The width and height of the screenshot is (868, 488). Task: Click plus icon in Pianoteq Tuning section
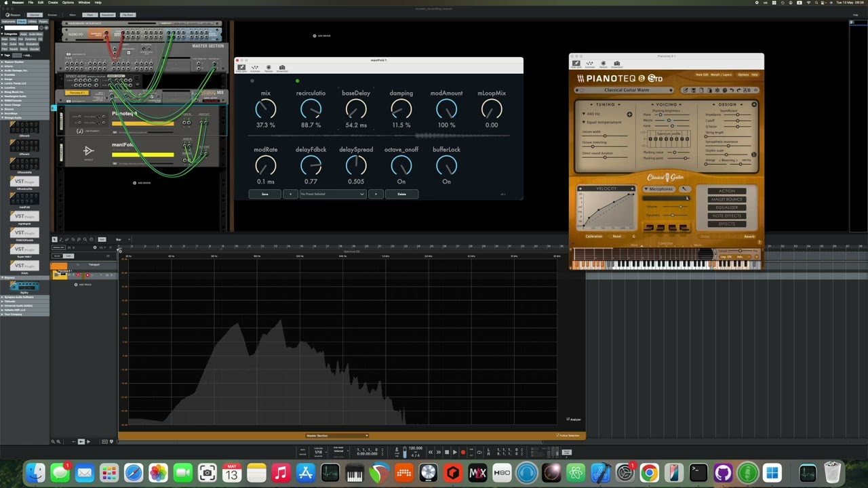[629, 115]
